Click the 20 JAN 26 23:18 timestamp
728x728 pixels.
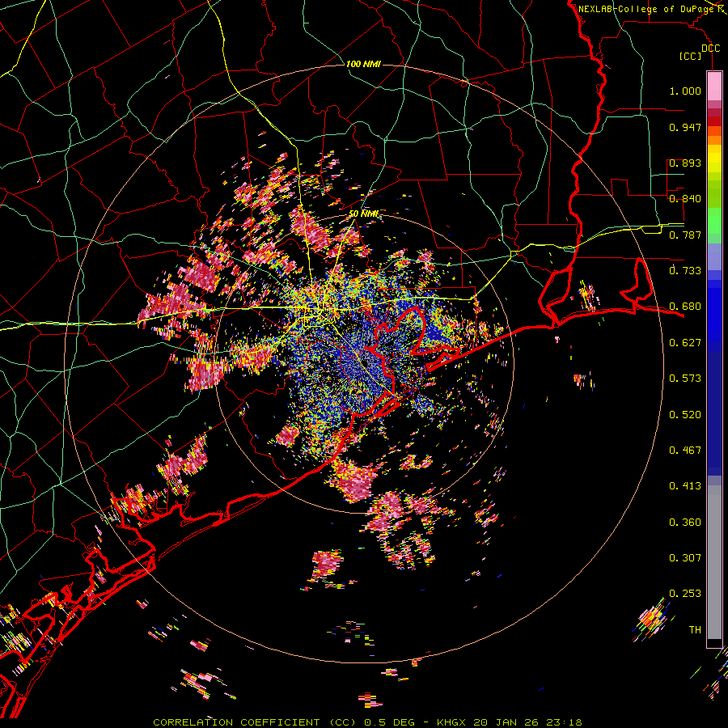click(x=528, y=722)
